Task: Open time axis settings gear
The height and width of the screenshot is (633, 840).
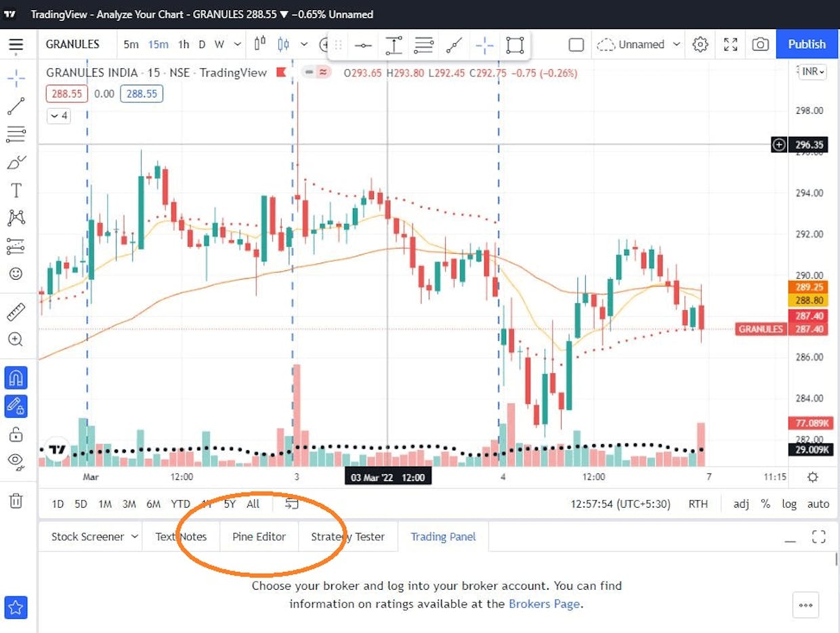Action: pyautogui.click(x=813, y=477)
